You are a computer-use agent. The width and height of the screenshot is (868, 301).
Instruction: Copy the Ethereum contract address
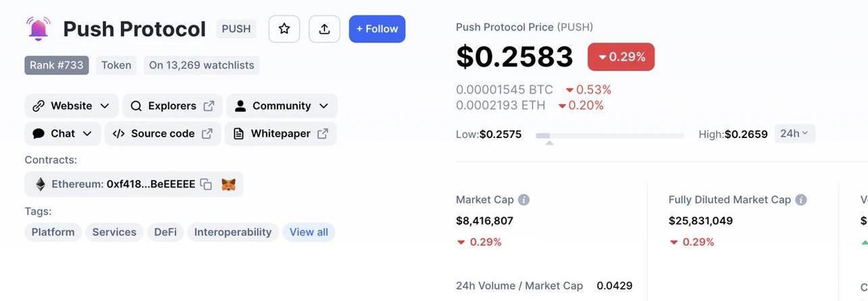[206, 185]
